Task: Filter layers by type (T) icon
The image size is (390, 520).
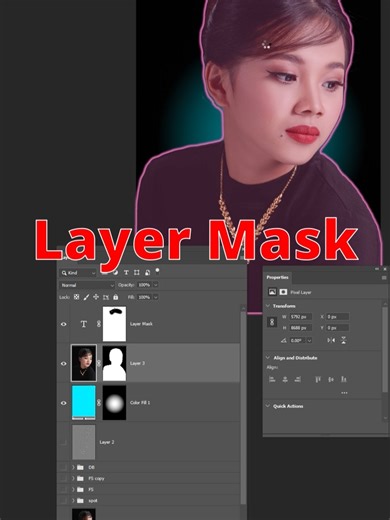Action: pos(126,273)
